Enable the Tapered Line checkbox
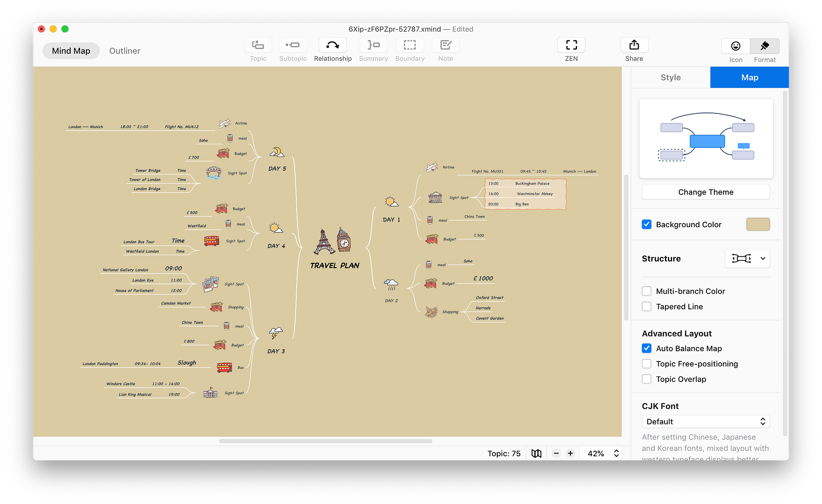Image resolution: width=822 pixels, height=504 pixels. click(x=647, y=306)
